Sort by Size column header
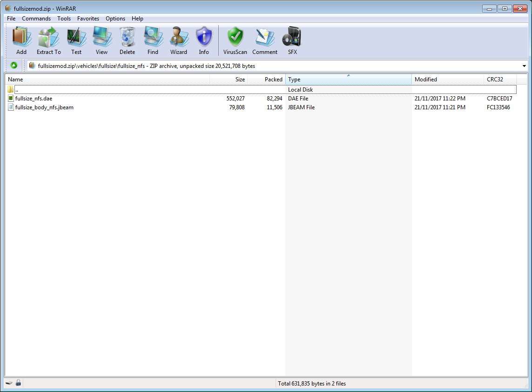 (x=229, y=80)
